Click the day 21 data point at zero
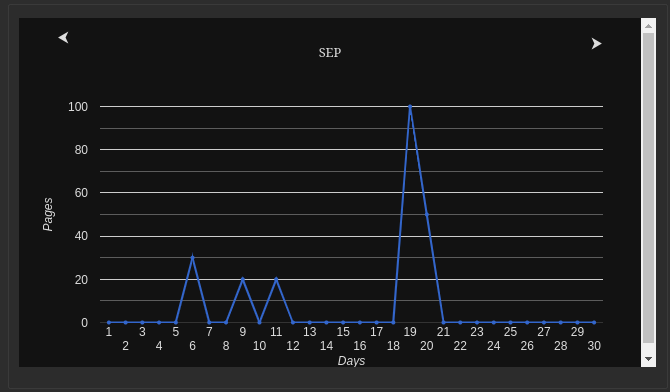Screen dimensions: 670x392 point(444,322)
